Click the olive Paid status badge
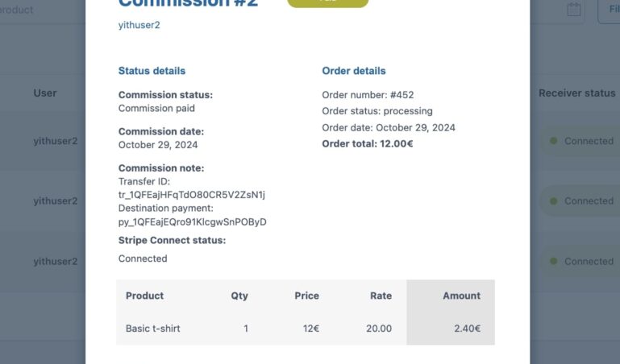This screenshot has height=364, width=620. [327, 2]
